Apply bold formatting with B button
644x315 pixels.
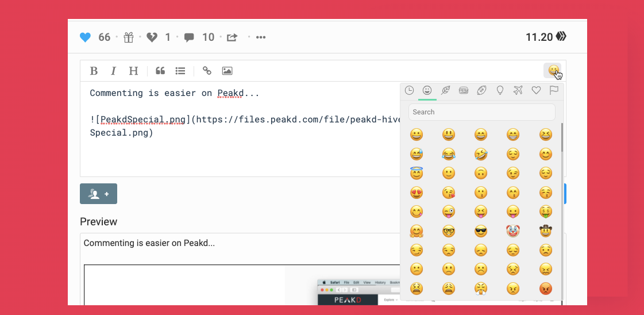[x=94, y=71]
